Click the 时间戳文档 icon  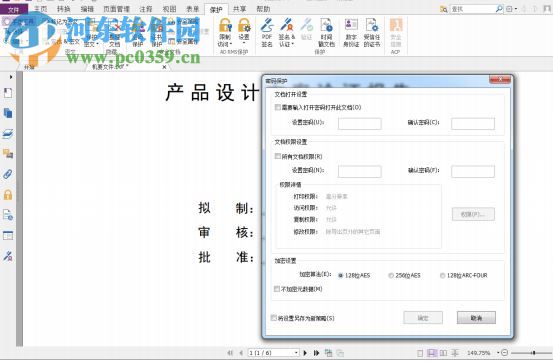(x=326, y=26)
